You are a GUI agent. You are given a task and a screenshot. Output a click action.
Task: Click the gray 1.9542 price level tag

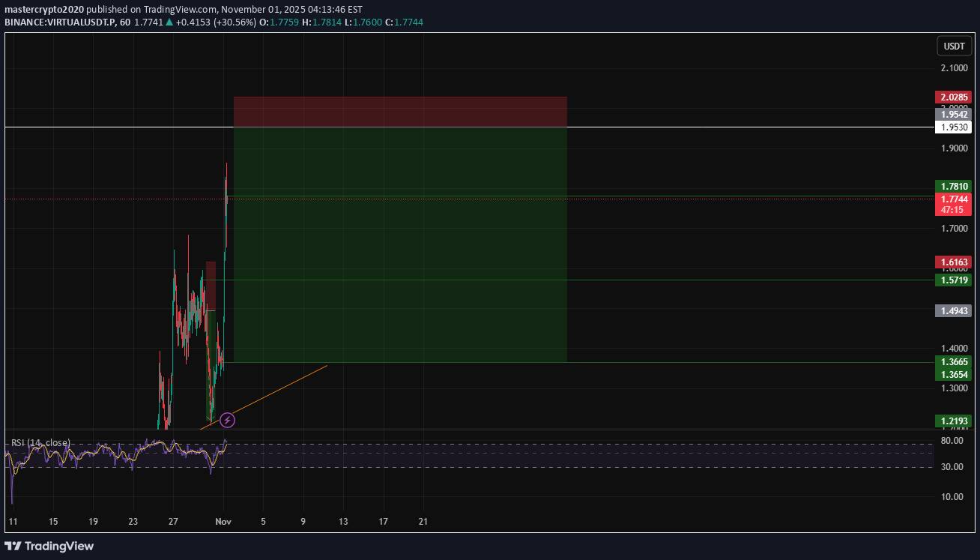pyautogui.click(x=952, y=114)
